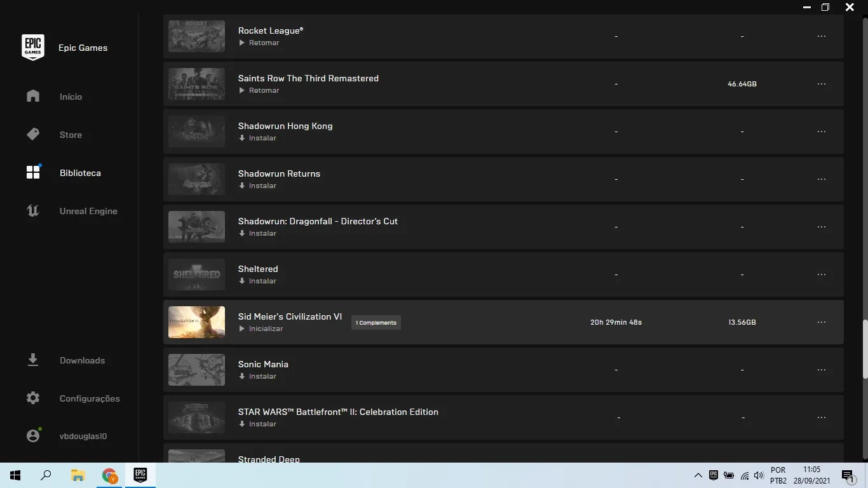
Task: Click the Sid Meier's Civilization VI title
Action: click(x=290, y=316)
